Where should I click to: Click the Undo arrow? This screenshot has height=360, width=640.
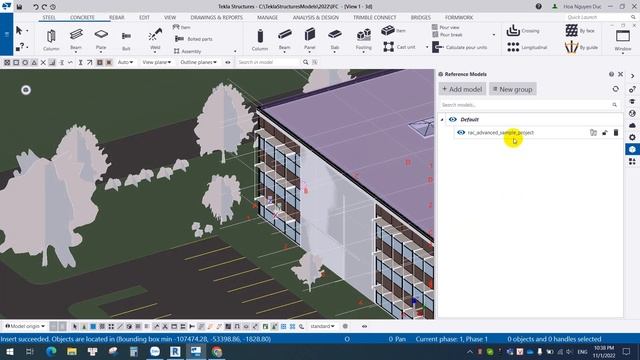point(36,7)
